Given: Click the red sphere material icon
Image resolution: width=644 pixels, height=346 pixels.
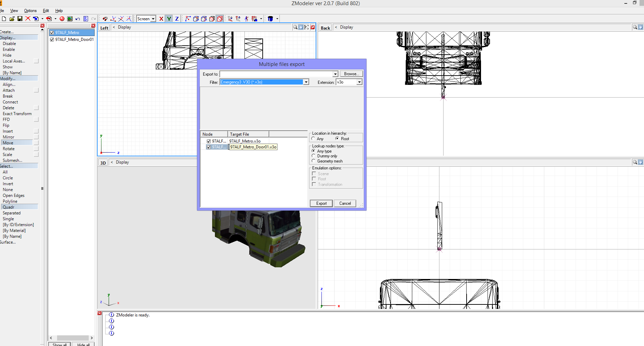Looking at the screenshot, I should tap(62, 19).
